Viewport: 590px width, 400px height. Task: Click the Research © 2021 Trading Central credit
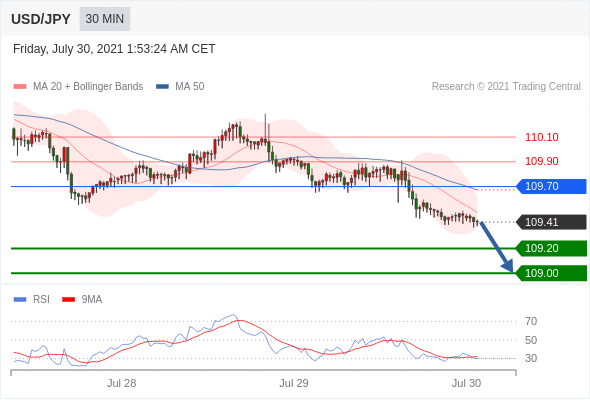[506, 87]
